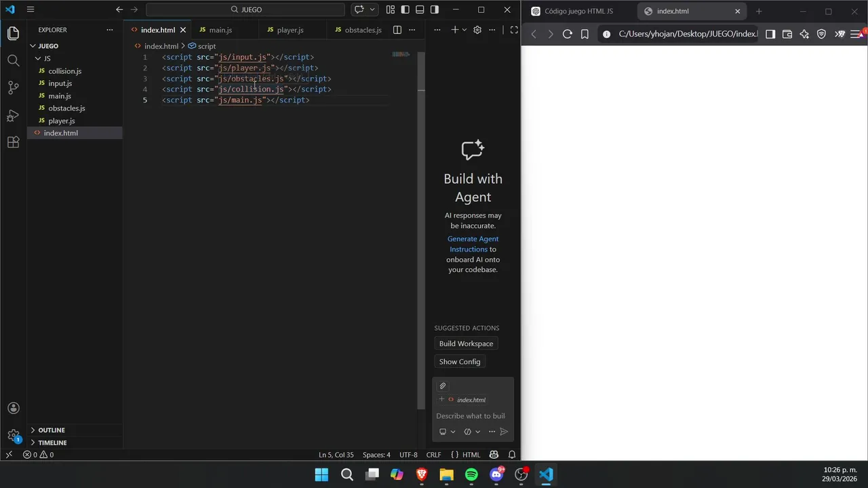Change the UTF-8 encoding in status bar
Image resolution: width=868 pixels, height=488 pixels.
tap(408, 455)
